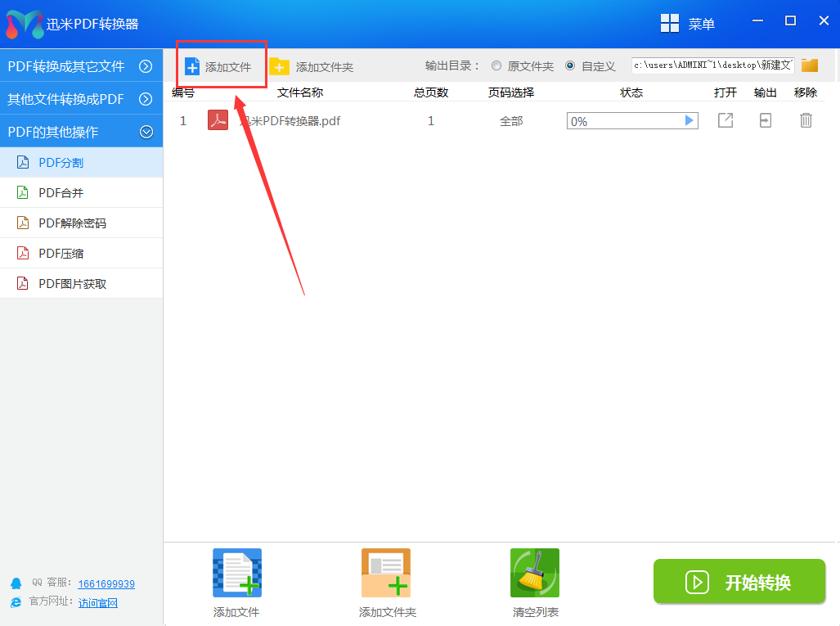The height and width of the screenshot is (626, 840).
Task: Click the play arrow on the progress bar
Action: tap(690, 121)
